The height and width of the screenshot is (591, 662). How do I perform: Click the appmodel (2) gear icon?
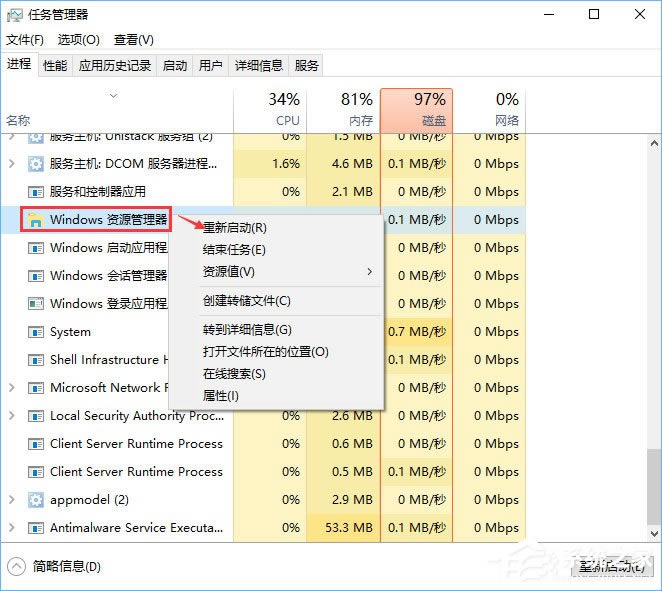pos(35,500)
